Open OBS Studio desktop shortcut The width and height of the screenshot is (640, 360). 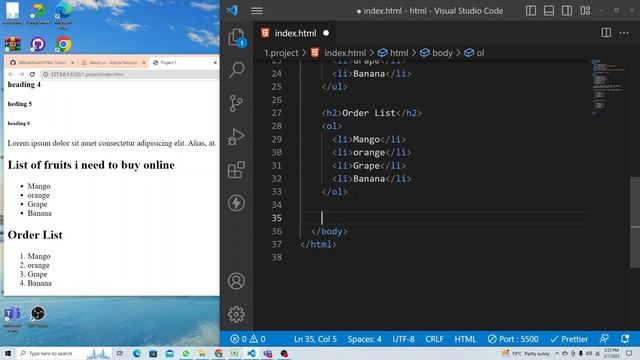point(38,317)
